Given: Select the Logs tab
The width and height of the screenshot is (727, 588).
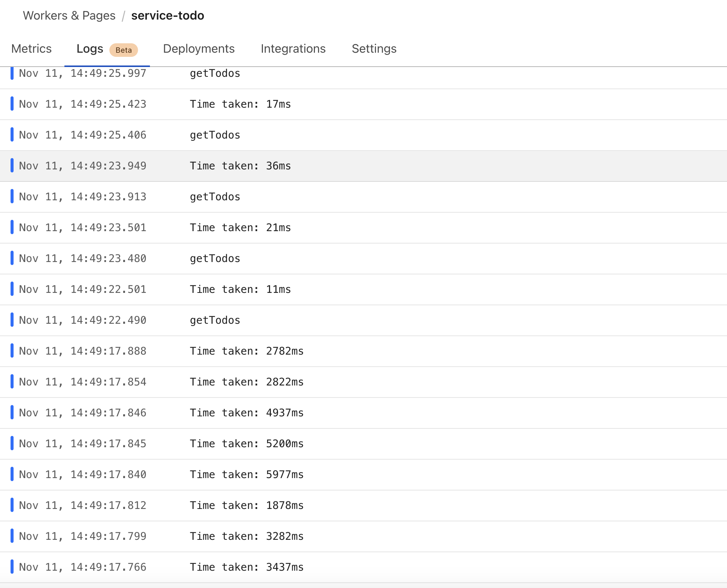Looking at the screenshot, I should pyautogui.click(x=90, y=49).
